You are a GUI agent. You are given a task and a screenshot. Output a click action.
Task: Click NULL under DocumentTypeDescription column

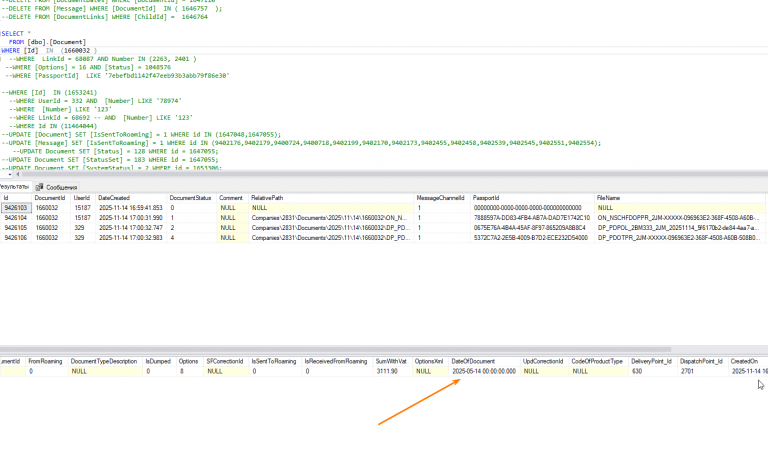[x=105, y=371]
